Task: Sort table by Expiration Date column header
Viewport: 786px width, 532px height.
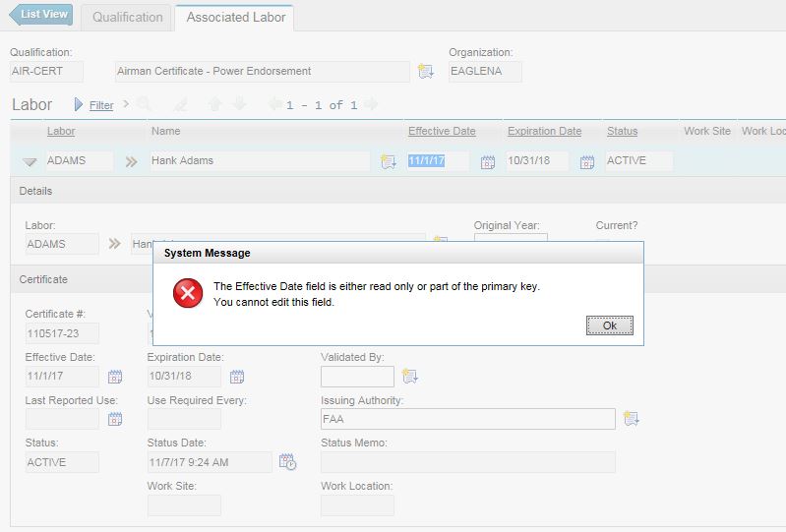Action: point(544,131)
